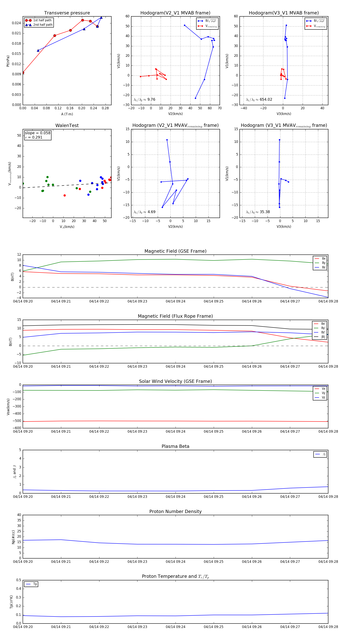
Task: Click the topmost blue triangle on pressure plot
Action: [101, 18]
